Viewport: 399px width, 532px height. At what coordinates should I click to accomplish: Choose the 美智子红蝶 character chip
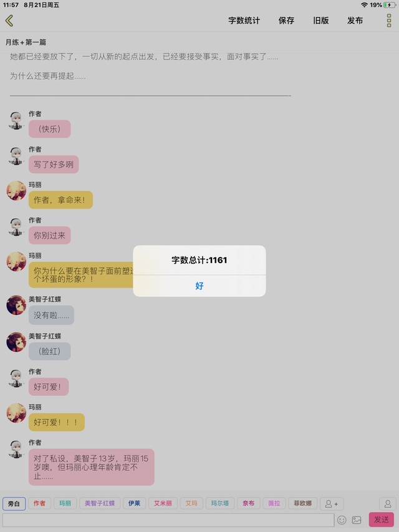tap(99, 503)
